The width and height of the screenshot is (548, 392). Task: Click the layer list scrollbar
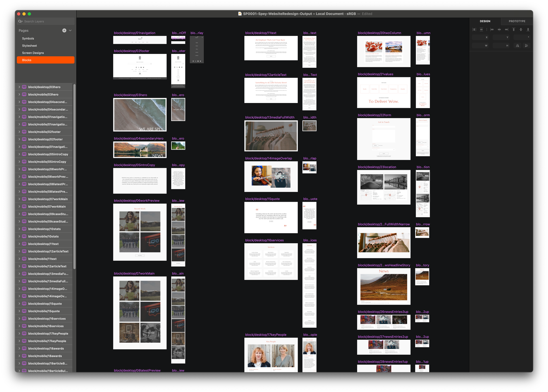(x=74, y=176)
